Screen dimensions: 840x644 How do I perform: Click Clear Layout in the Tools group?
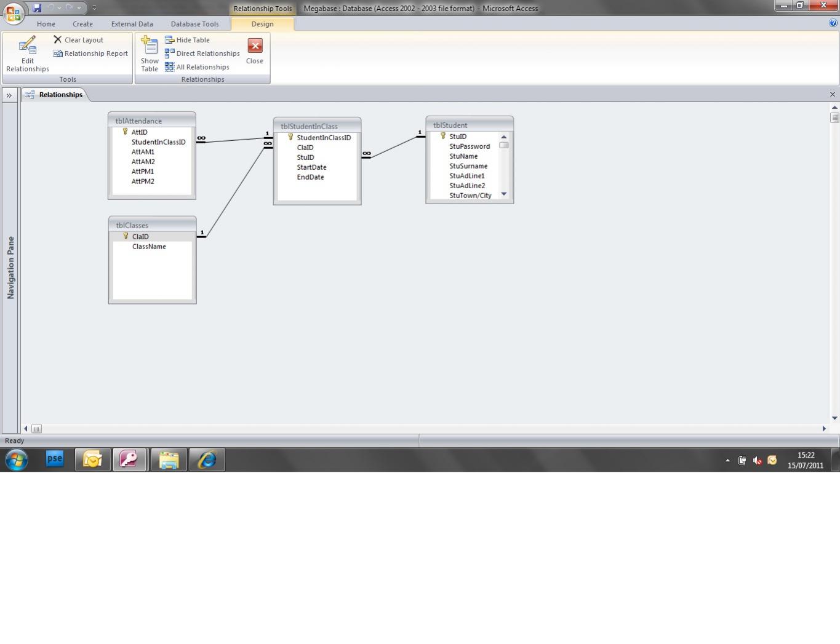click(x=78, y=40)
